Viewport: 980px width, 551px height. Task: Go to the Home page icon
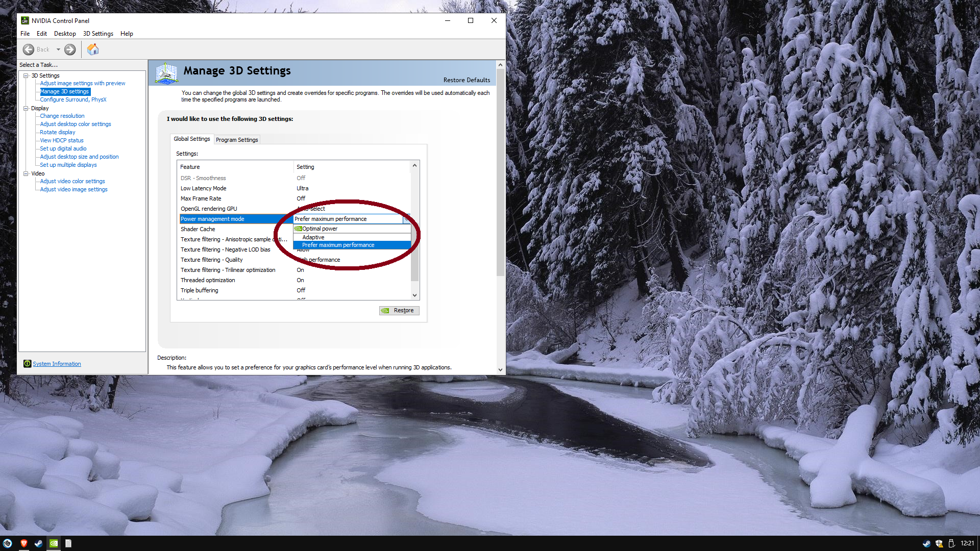click(x=92, y=49)
